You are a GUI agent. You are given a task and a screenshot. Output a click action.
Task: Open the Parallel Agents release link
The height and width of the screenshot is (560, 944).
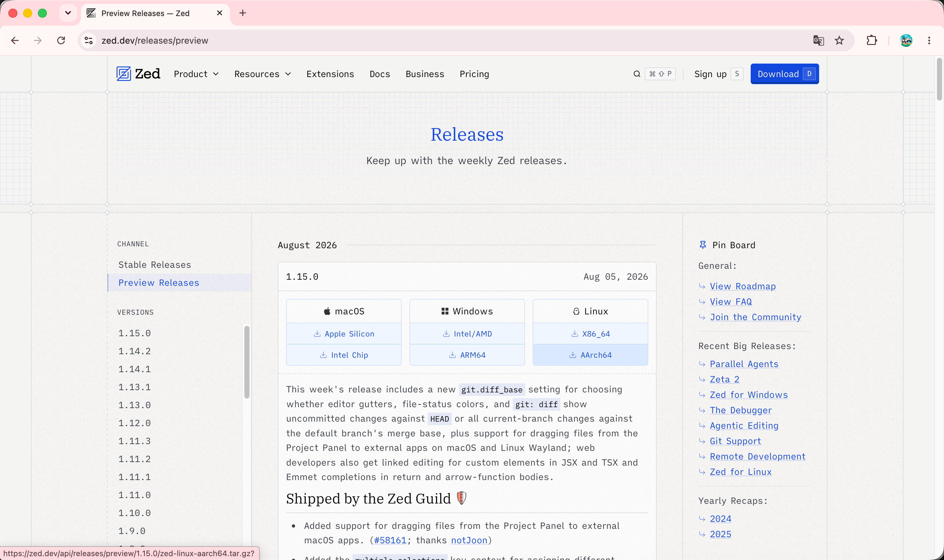click(x=744, y=364)
